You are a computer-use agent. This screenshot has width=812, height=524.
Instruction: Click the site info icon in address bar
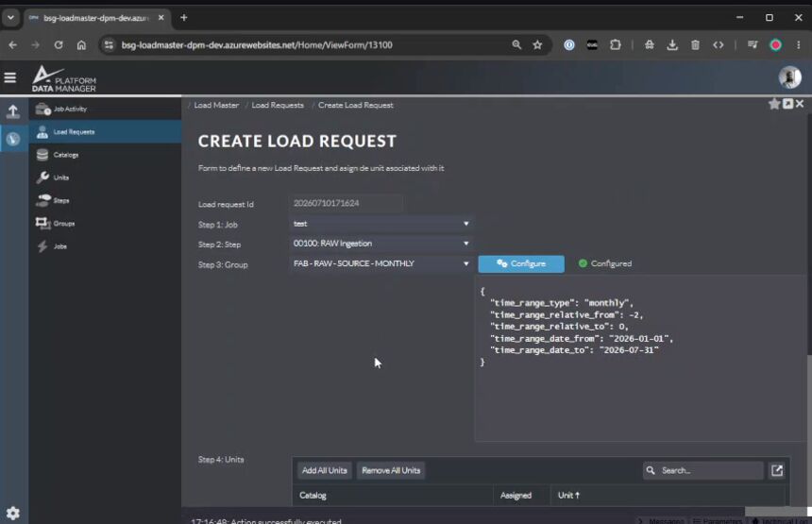click(109, 45)
